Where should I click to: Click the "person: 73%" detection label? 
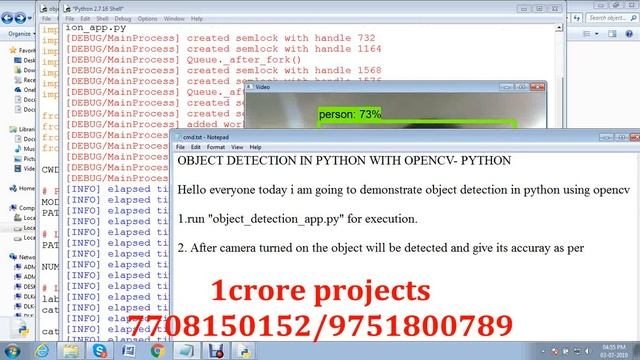coord(350,114)
